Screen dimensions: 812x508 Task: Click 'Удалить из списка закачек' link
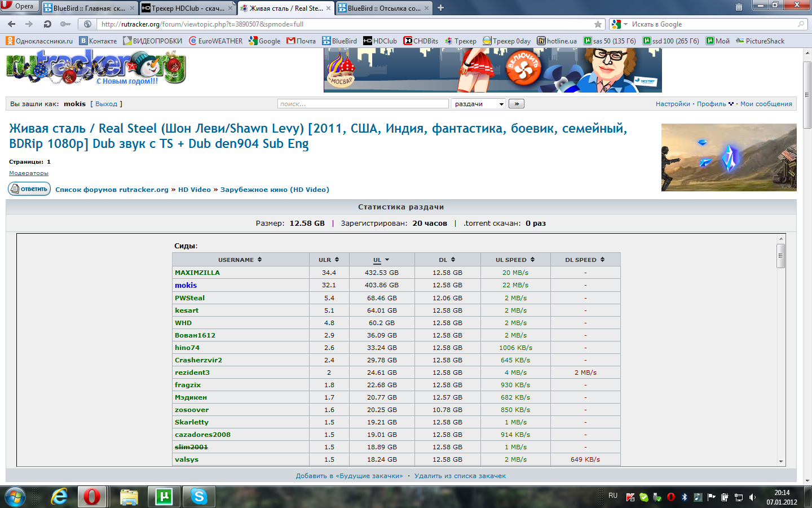(460, 476)
